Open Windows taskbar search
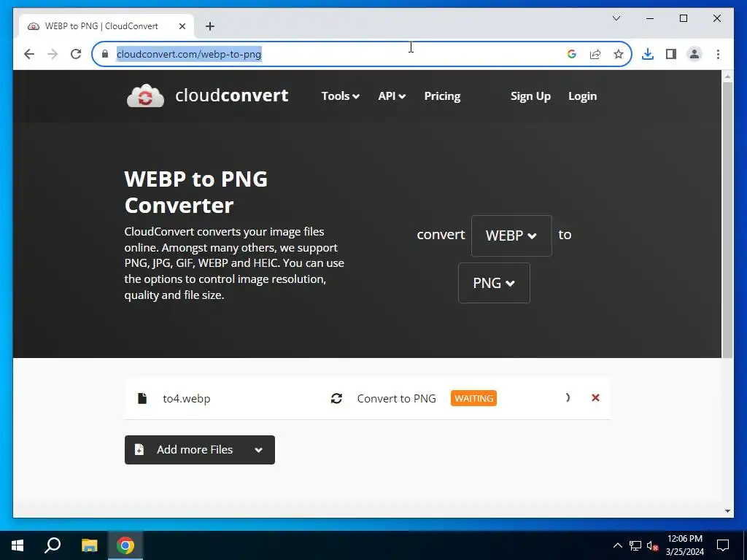This screenshot has width=747, height=560. [x=53, y=545]
